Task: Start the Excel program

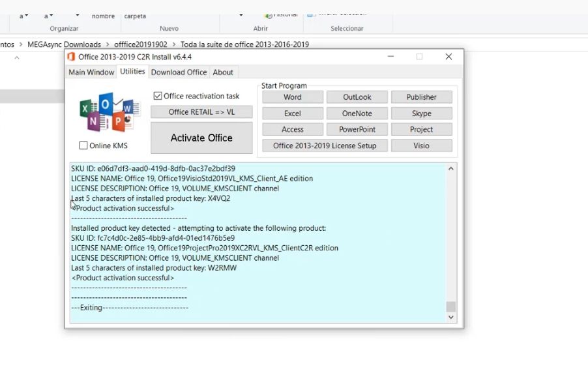Action: pos(293,113)
